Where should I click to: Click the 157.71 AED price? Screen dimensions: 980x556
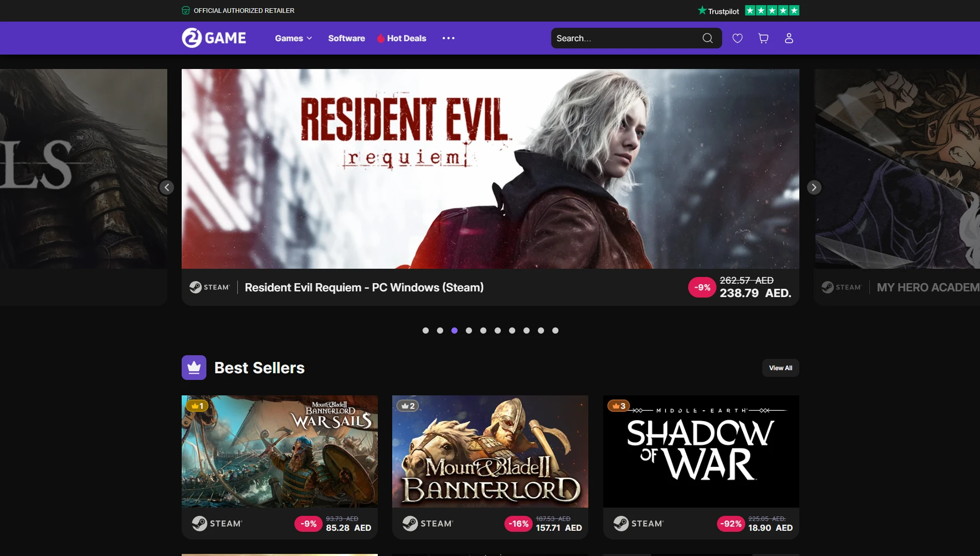pos(559,528)
